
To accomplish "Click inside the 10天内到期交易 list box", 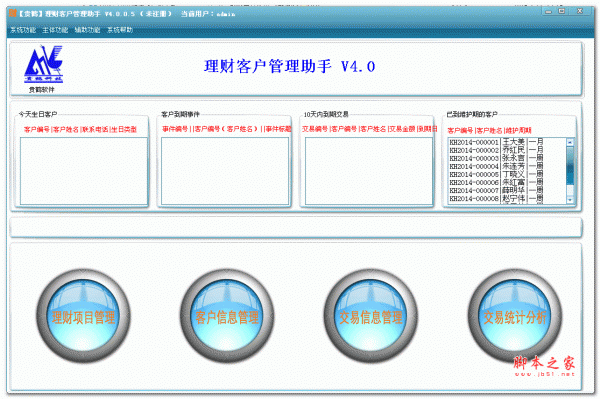I will tap(369, 171).
